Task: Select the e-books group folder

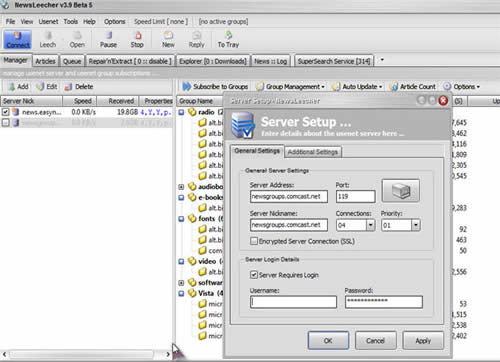Action: coord(206,197)
